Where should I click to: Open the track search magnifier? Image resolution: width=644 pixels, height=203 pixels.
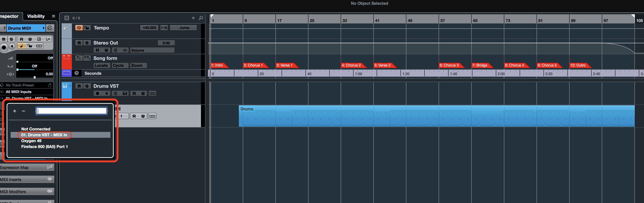click(x=201, y=18)
